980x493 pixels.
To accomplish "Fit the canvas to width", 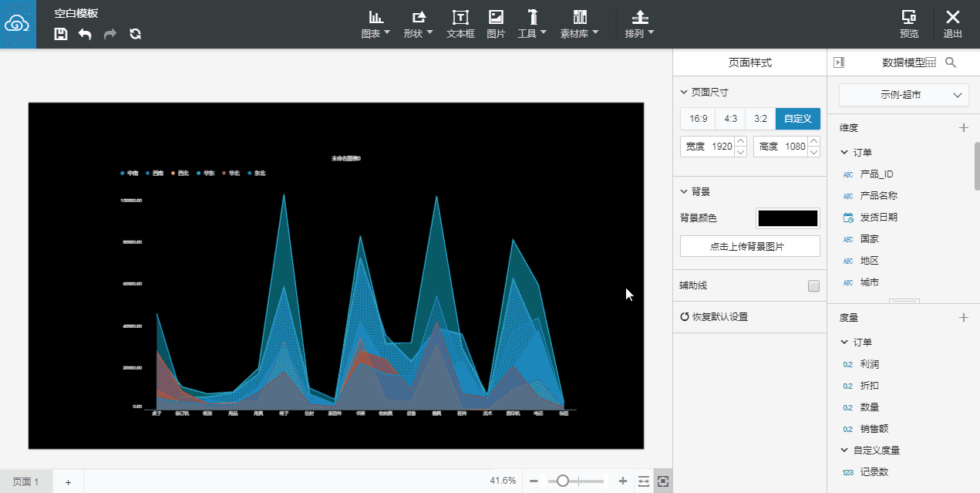I will (644, 481).
